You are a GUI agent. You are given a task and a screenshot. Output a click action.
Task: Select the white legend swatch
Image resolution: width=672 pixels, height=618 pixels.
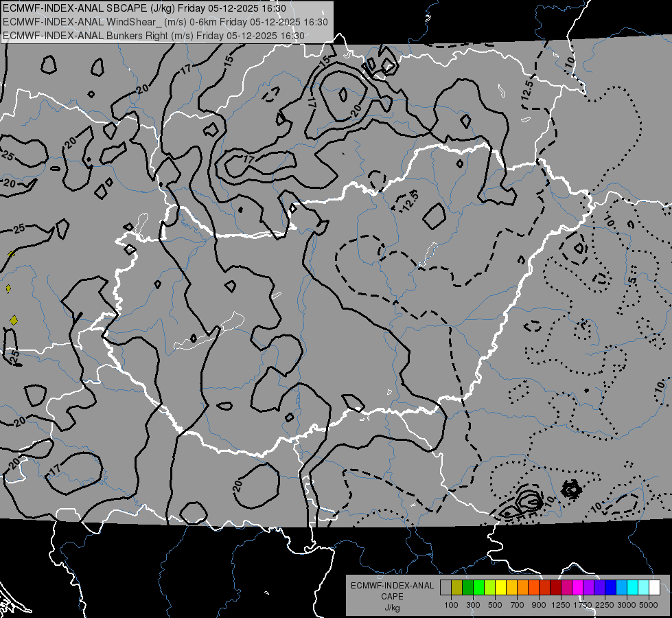655,588
